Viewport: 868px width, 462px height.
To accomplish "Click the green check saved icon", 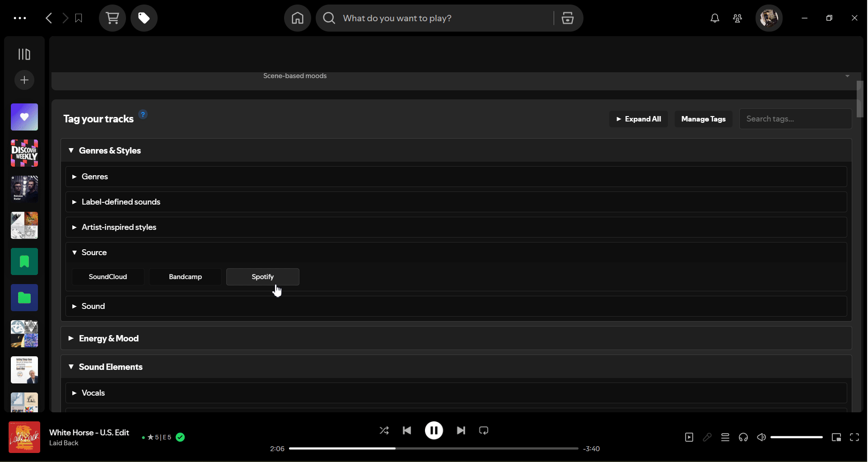I will pos(180,437).
